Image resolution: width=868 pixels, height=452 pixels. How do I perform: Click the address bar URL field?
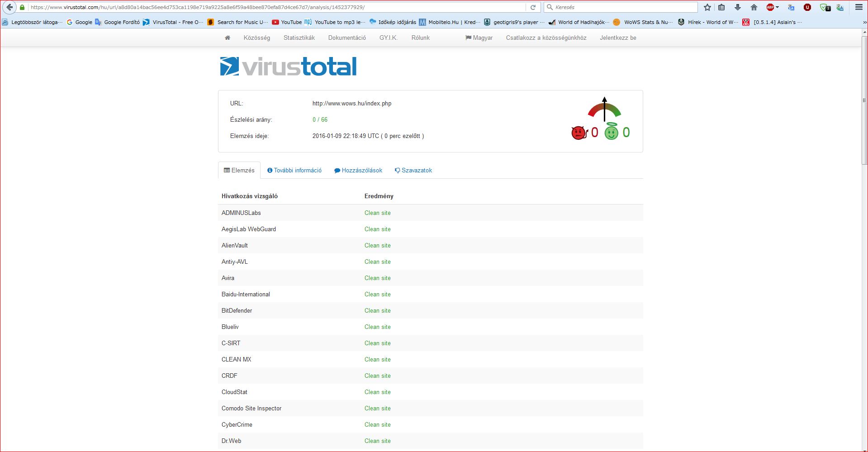coord(276,7)
